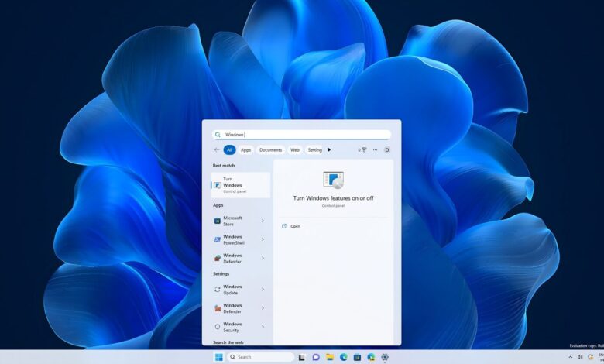Image resolution: width=604 pixels, height=364 pixels.
Task: Go back using the search panel arrow
Action: [217, 150]
